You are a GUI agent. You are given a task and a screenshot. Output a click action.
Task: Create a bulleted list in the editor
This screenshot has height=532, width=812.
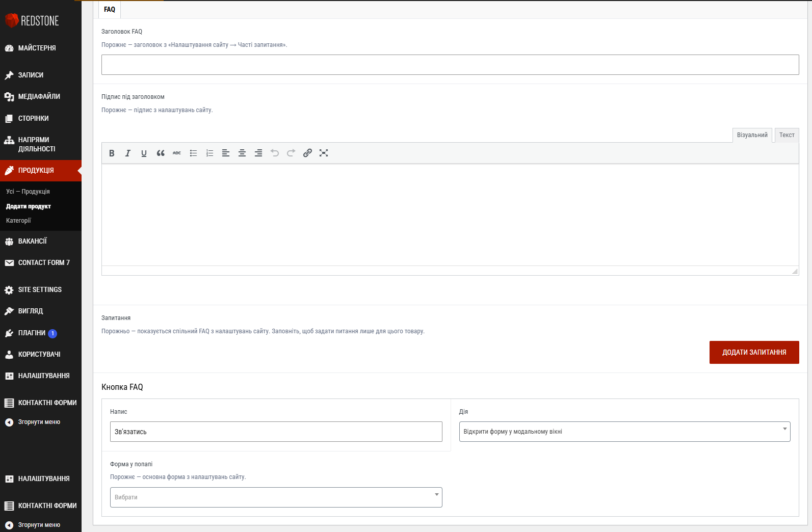193,153
